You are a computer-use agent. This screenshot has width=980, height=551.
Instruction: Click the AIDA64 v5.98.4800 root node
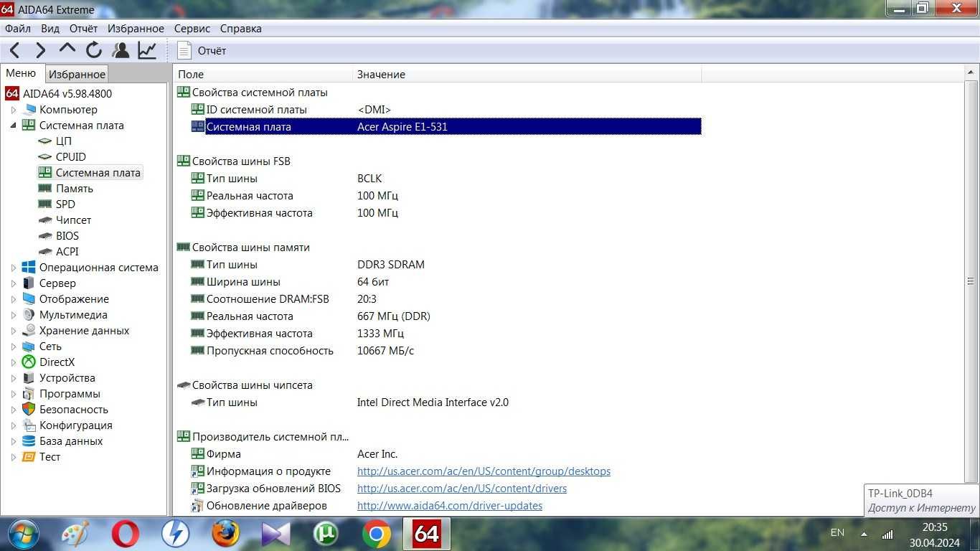[x=67, y=94]
